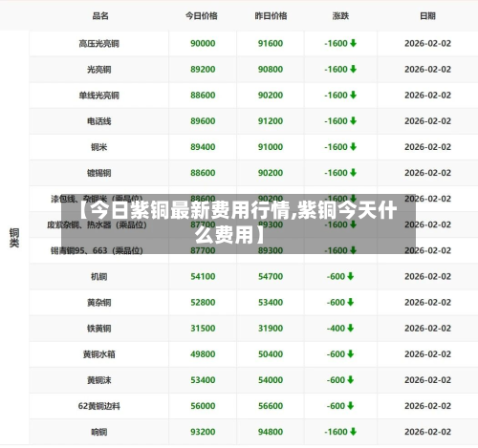Select the 铜类 category label
Viewport: 478px width, 448px height.
tap(14, 238)
